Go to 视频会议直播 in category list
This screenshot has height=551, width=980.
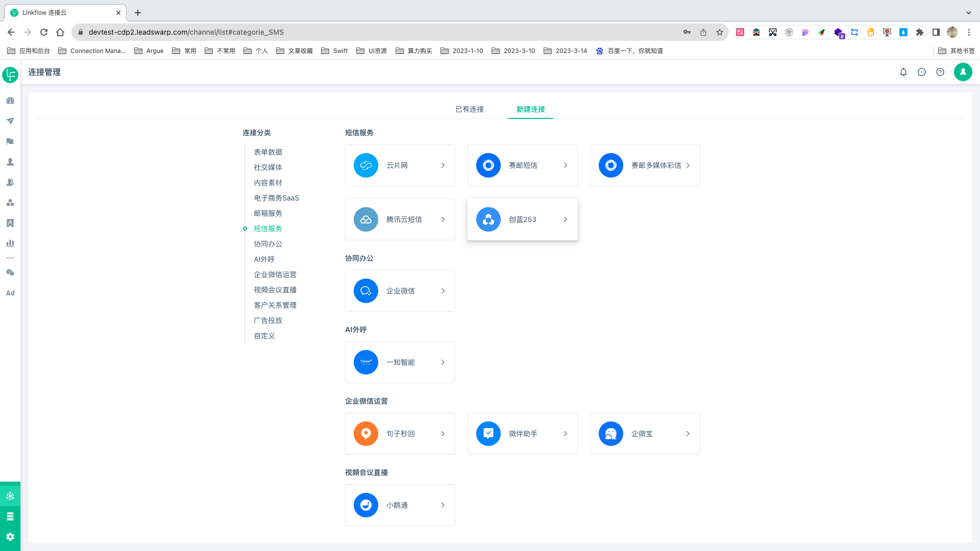275,290
